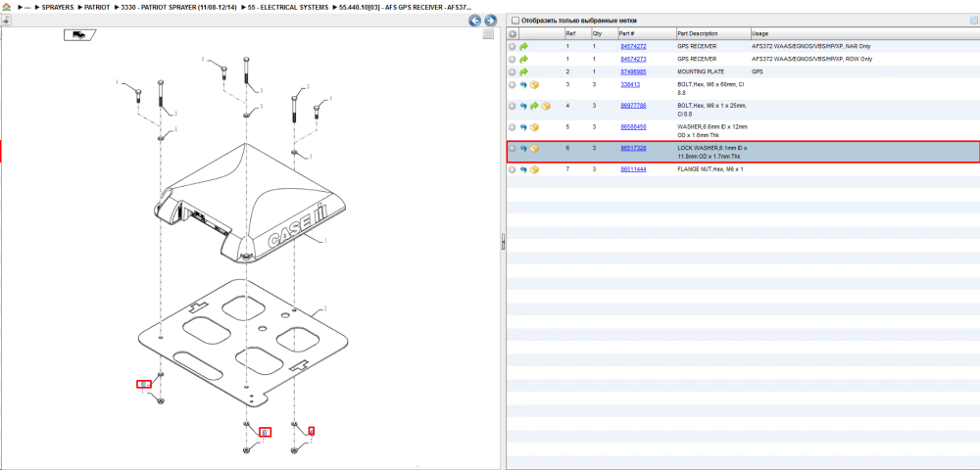Screen dimensions: 980x470
Task: Navigate to previous figure with back arrow
Action: coord(475,21)
